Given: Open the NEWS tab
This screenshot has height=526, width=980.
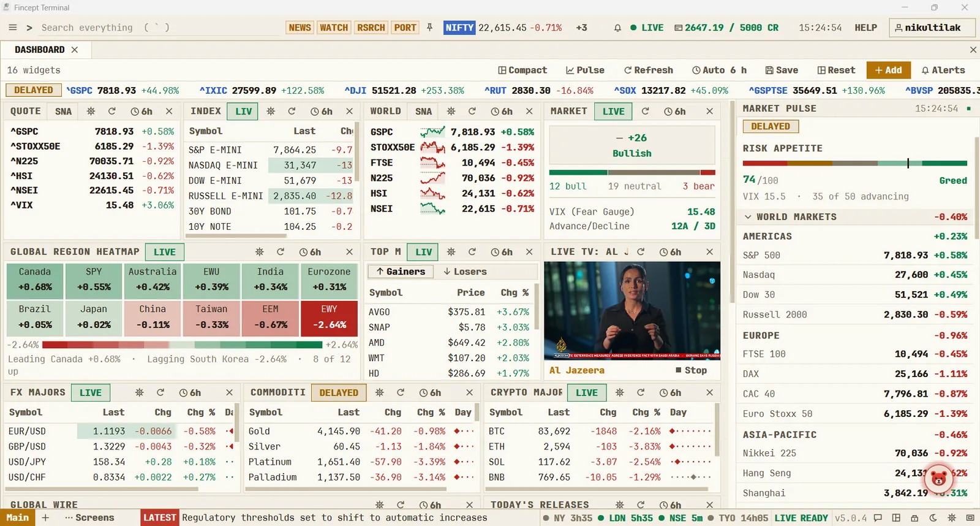Looking at the screenshot, I should (300, 28).
